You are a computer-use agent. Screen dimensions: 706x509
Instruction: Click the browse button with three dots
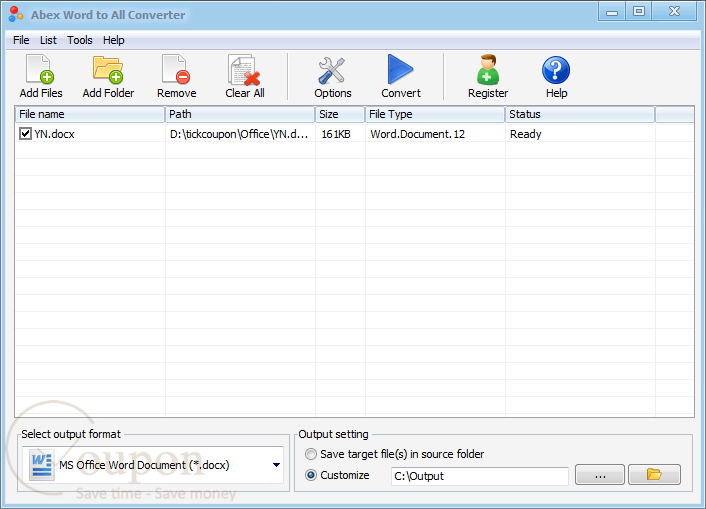tap(600, 474)
